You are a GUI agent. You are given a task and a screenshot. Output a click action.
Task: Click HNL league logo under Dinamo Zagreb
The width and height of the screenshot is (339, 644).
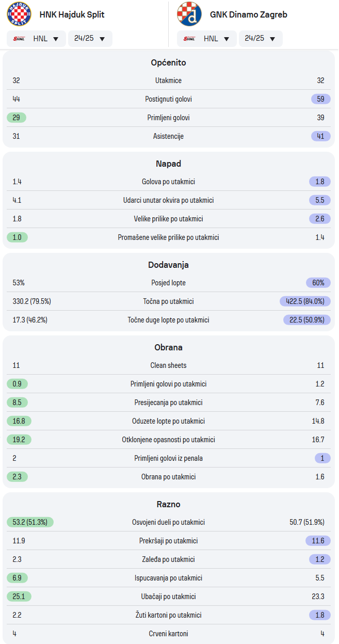189,39
